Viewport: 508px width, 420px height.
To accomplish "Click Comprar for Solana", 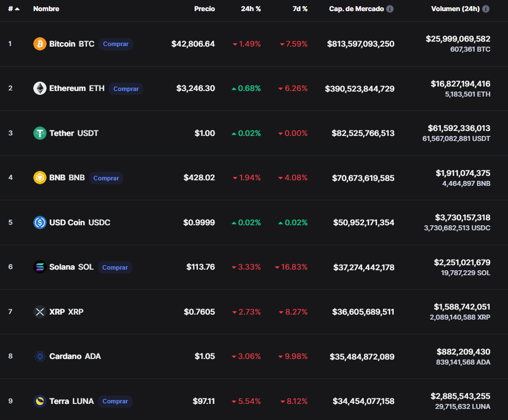I will click(115, 267).
